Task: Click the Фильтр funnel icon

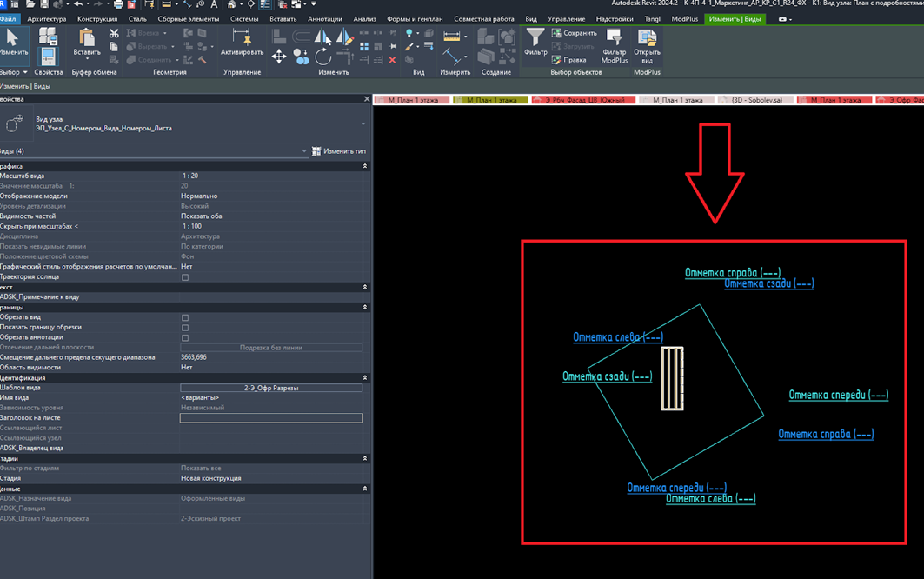Action: coord(535,37)
